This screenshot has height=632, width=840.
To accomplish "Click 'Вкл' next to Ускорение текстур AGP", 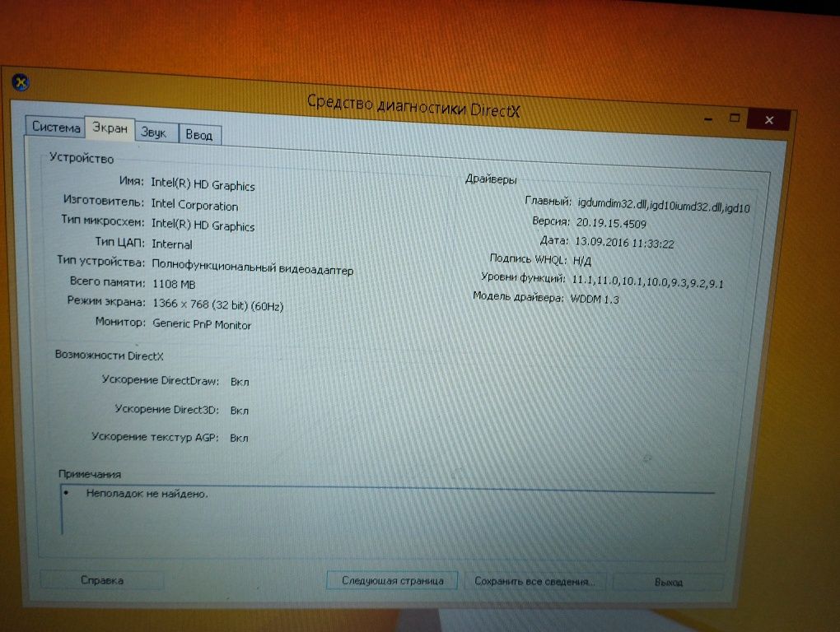I will click(x=239, y=438).
